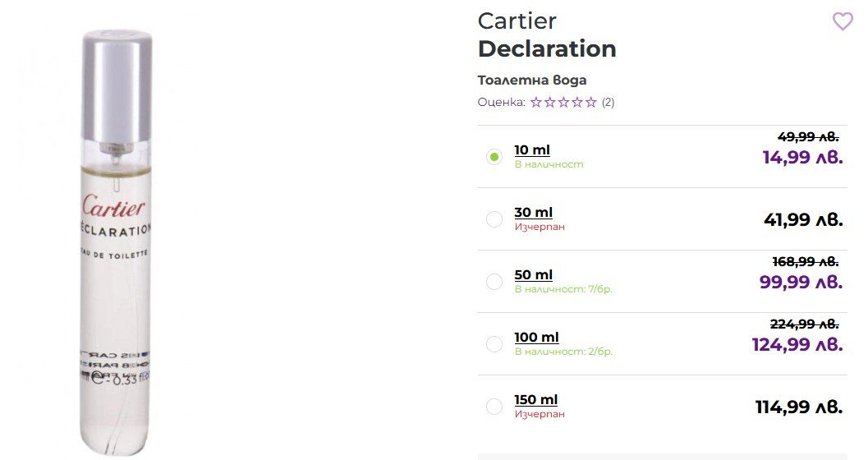Image resolution: width=868 pixels, height=460 pixels.
Task: Click the "150 ml" size label
Action: [x=536, y=399]
